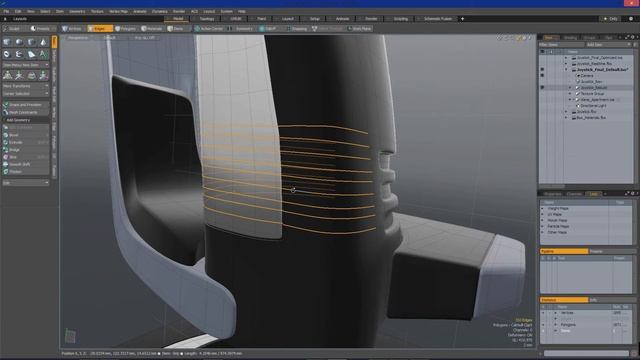The height and width of the screenshot is (360, 640).
Task: Toggle Mesh Constraints
Action: click(x=25, y=112)
